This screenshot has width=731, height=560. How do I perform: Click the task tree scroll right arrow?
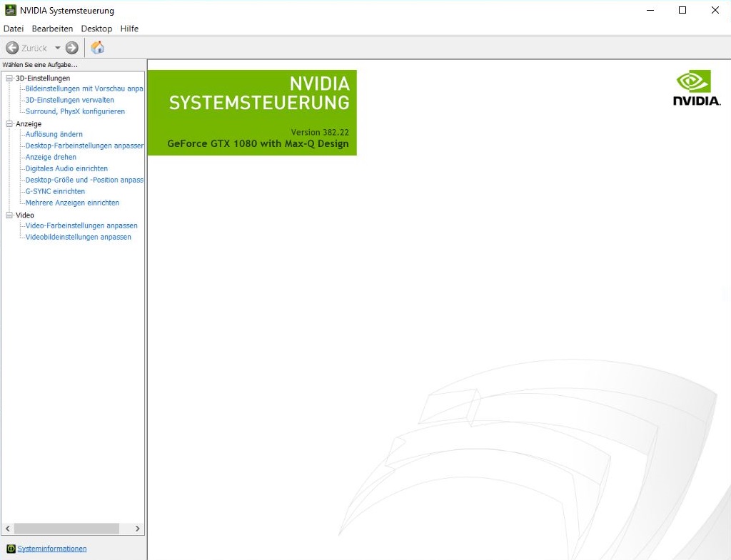click(x=138, y=529)
